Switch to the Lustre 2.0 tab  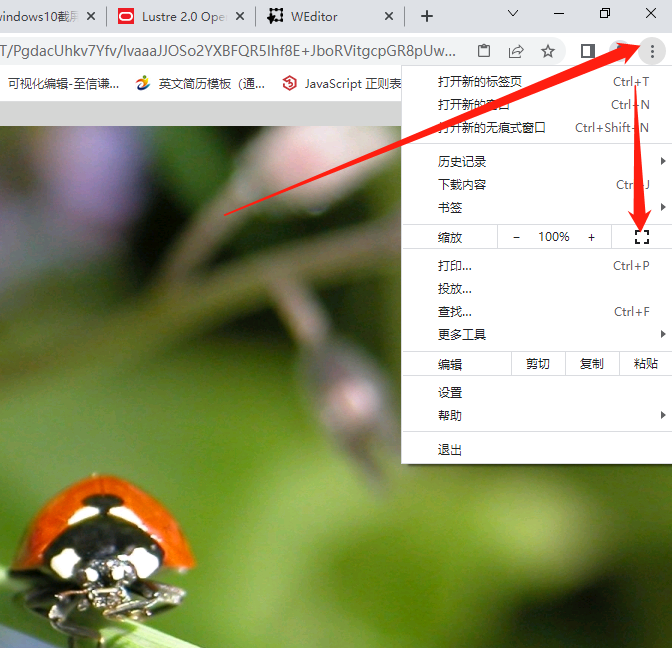[181, 16]
